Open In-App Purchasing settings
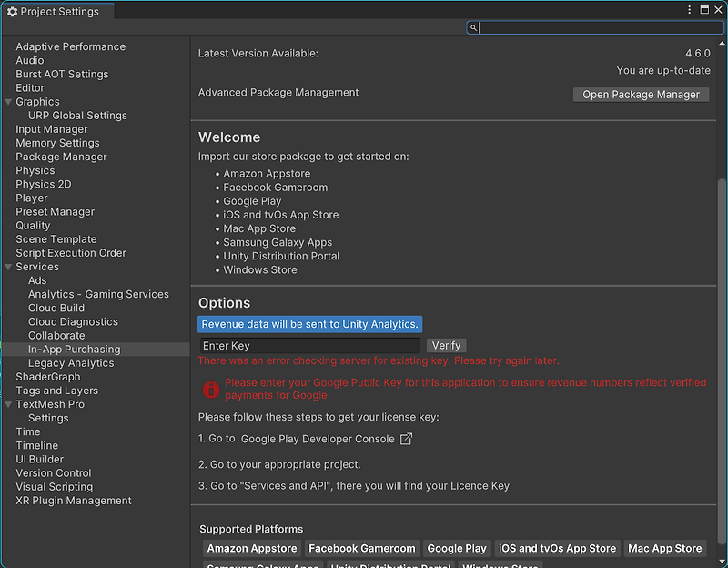This screenshot has width=728, height=568. (x=74, y=350)
